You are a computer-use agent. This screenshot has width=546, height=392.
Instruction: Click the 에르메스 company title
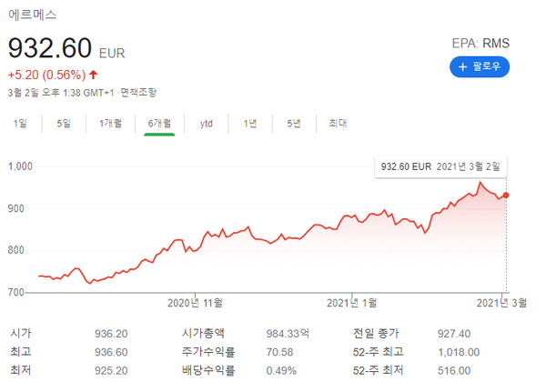pos(33,15)
